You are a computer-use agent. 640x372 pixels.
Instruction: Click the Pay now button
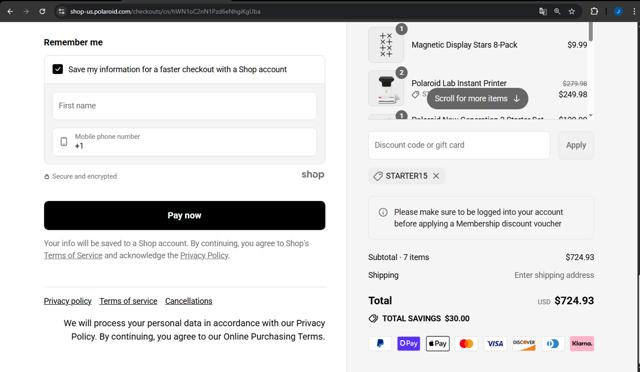click(x=184, y=215)
